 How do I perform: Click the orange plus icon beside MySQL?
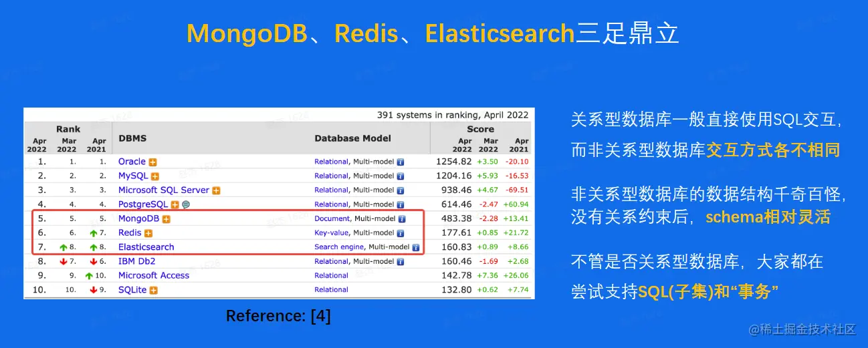(155, 176)
